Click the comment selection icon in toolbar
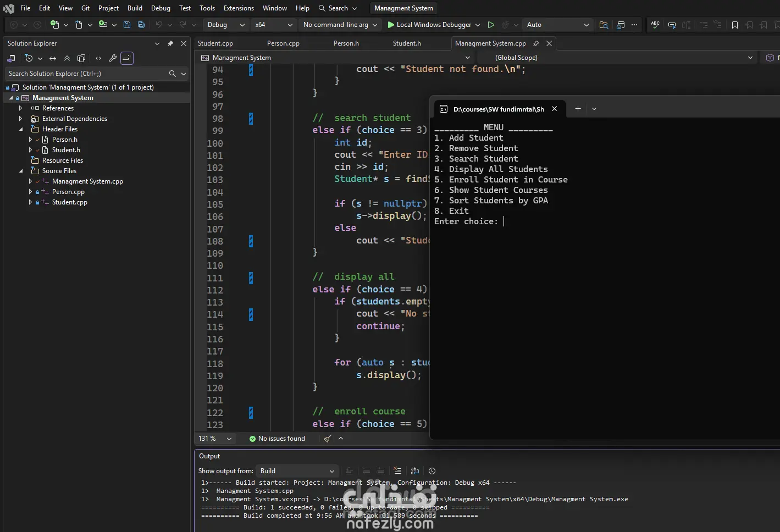Image resolution: width=780 pixels, height=532 pixels. coord(704,25)
